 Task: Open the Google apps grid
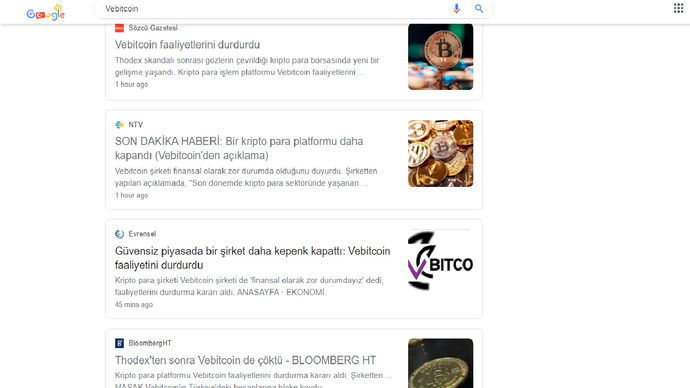678,8
